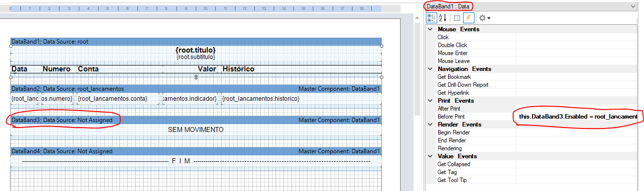Screen dimensions: 644x191
Task: Collapse the Print Events group
Action: pos(430,101)
